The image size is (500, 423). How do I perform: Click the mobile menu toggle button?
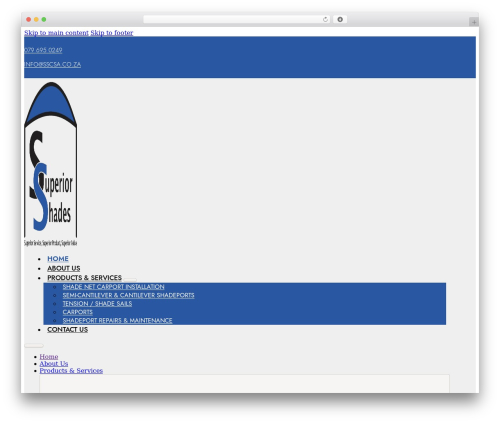tap(34, 346)
